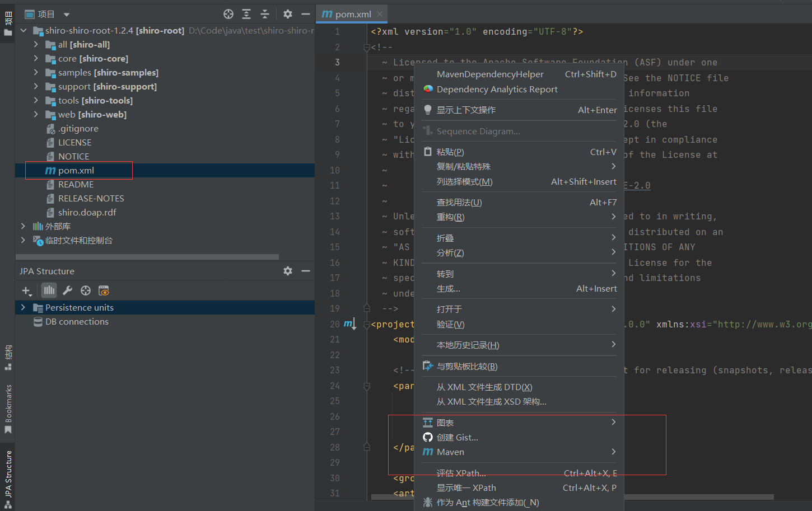
Task: Open JPA Structure panel settings gear
Action: pos(288,271)
